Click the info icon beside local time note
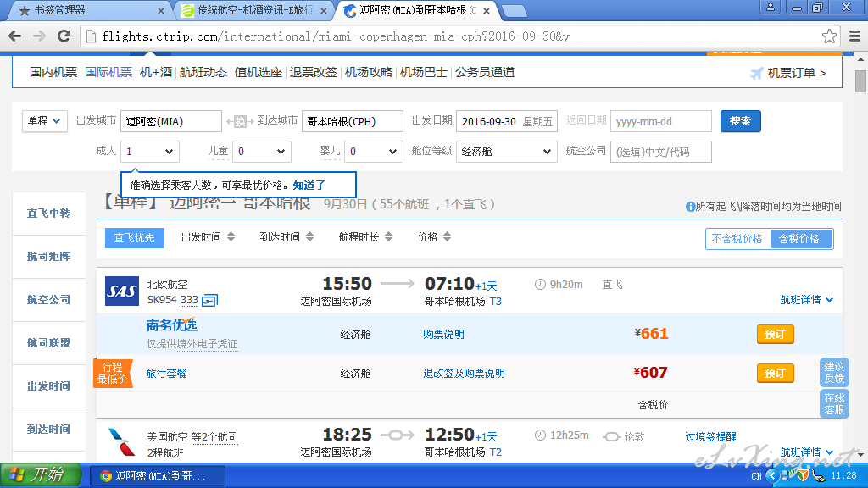The width and height of the screenshot is (868, 488). [x=690, y=207]
